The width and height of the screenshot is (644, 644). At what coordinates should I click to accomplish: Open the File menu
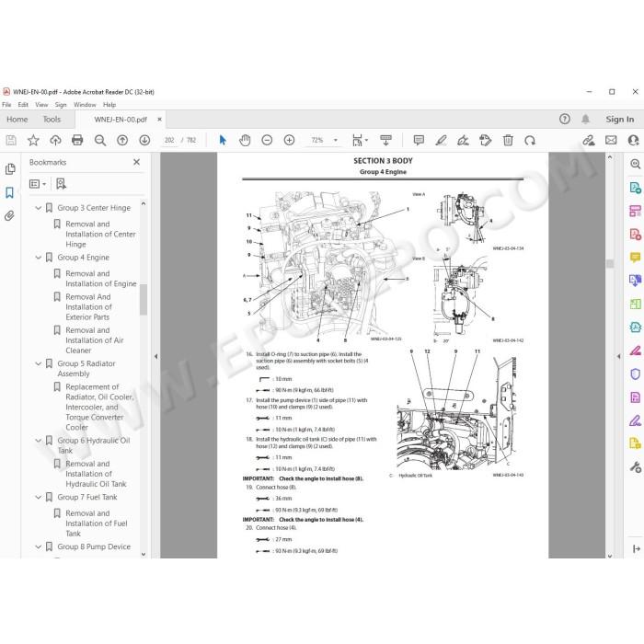click(x=6, y=105)
